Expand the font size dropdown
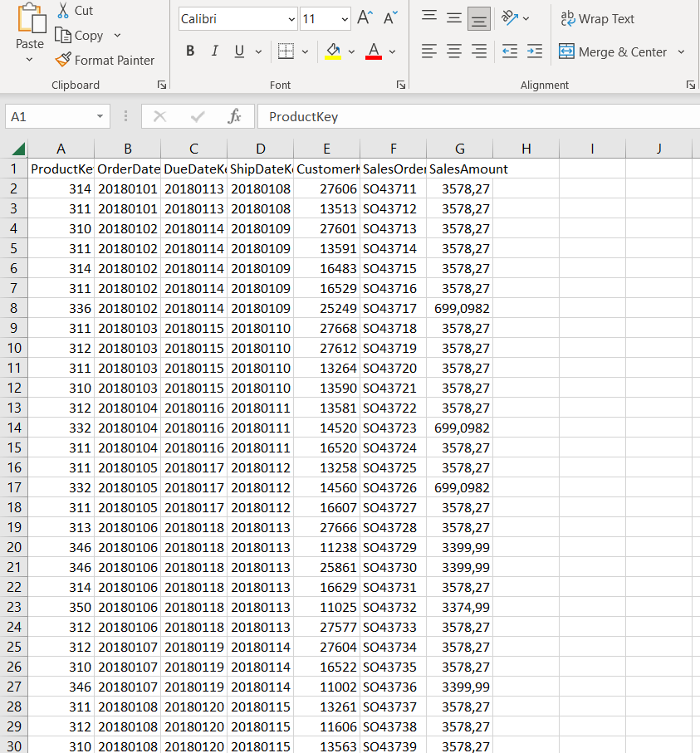Viewport: 700px width, 753px height. pyautogui.click(x=345, y=19)
